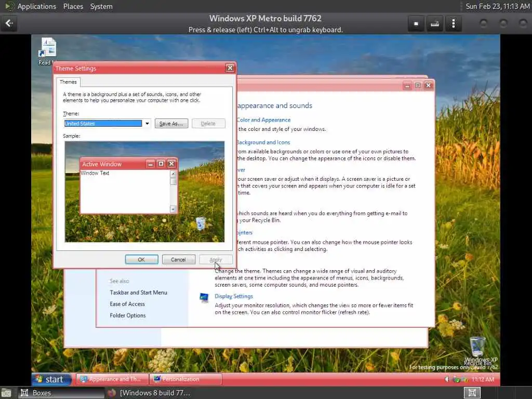The width and height of the screenshot is (532, 399).
Task: Click the XP taskbar clock 11:12 AM
Action: tap(483, 379)
